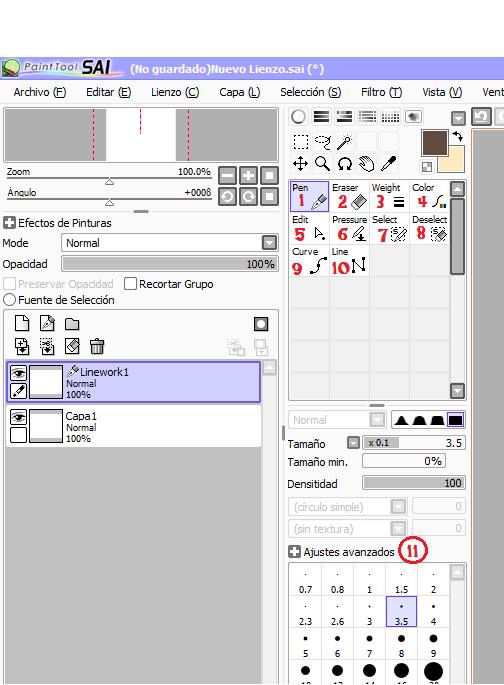Activate the Edit tool
The width and height of the screenshot is (504, 685).
[x=309, y=228]
